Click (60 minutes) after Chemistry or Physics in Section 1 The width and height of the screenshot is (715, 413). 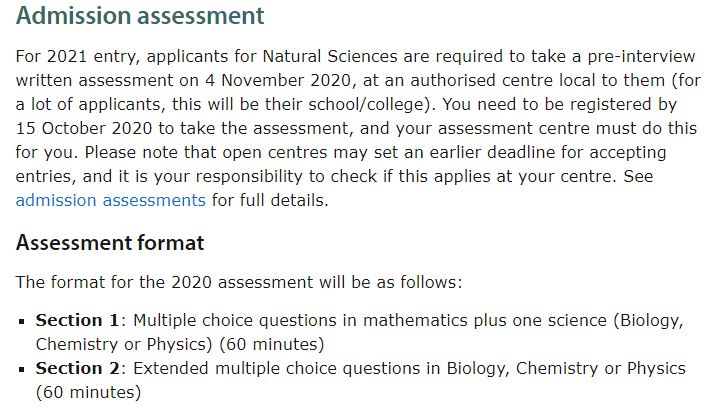[x=272, y=345]
